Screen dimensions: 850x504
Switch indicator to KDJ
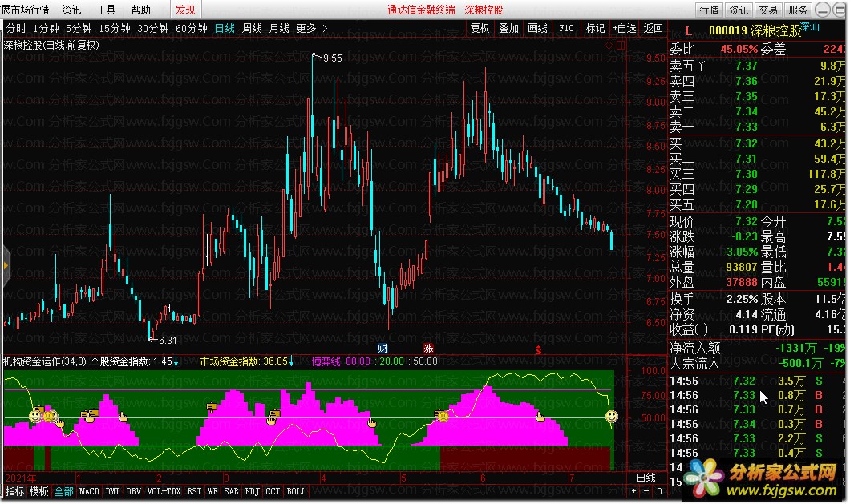252,491
